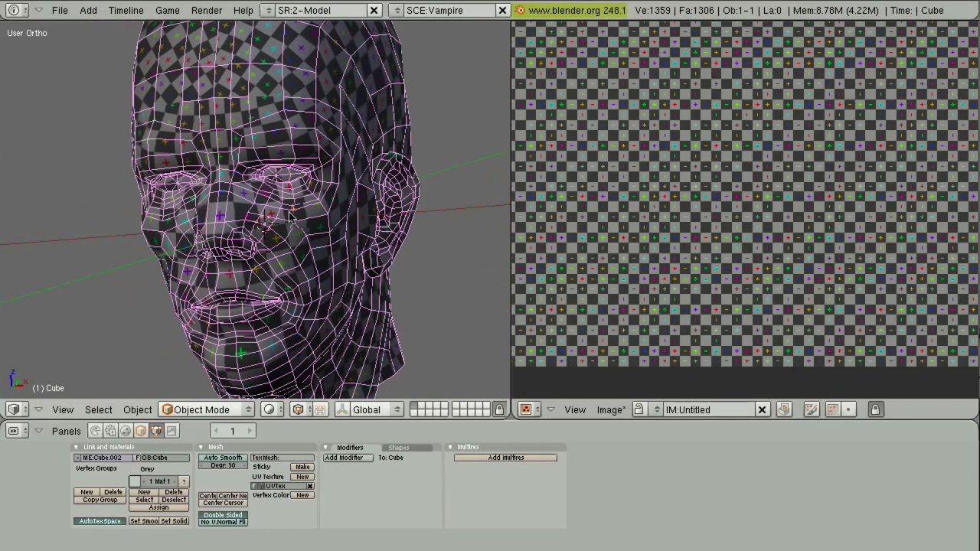Viewport: 980px width, 551px height.
Task: Switch to Scene buttons context
Action: [x=171, y=431]
